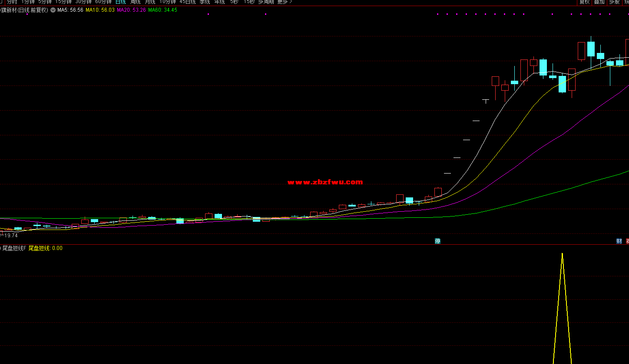Select the 10分钟 period tab
The image size is (629, 364).
tap(168, 2)
